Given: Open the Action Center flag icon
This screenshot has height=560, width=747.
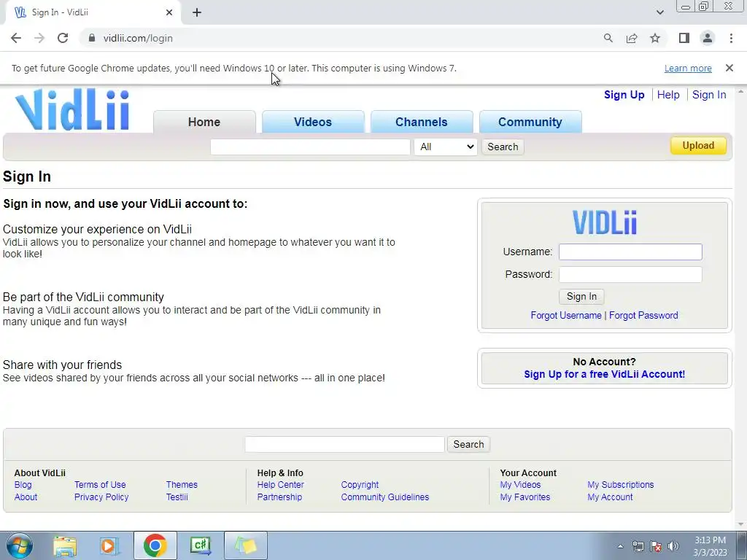Looking at the screenshot, I should point(656,546).
